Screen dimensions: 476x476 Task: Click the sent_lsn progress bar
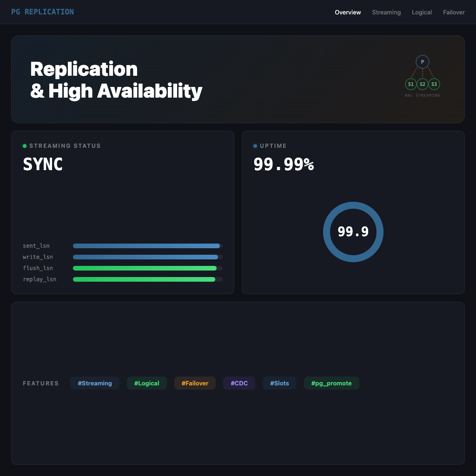(147, 246)
